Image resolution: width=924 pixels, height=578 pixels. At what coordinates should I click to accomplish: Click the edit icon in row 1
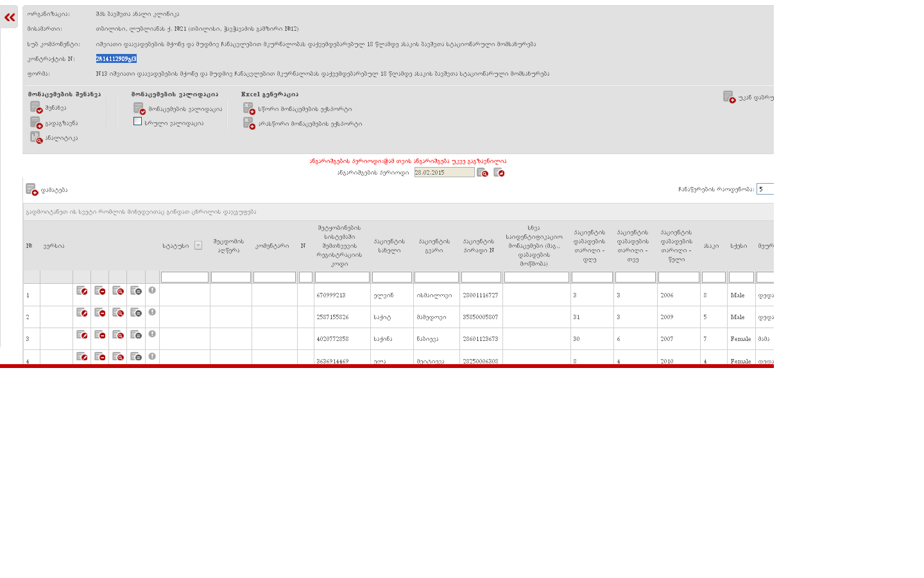coord(81,291)
